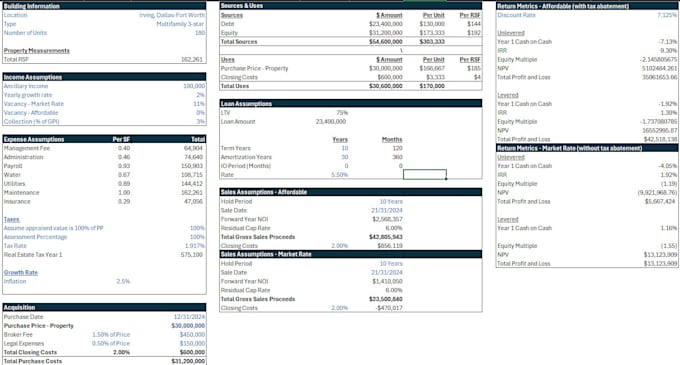Click the Affordable Forward Year NOI $2,568,357

[x=387, y=219]
